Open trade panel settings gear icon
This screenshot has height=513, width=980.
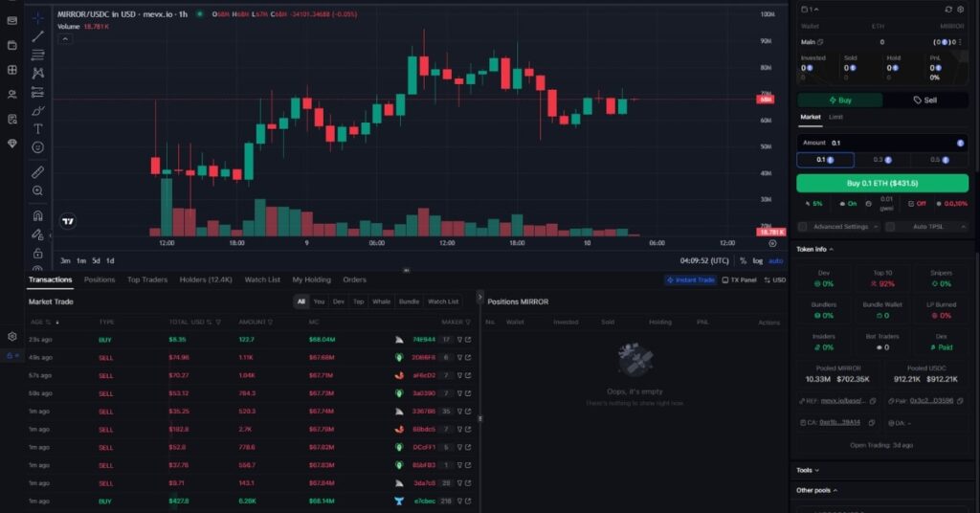tap(961, 10)
